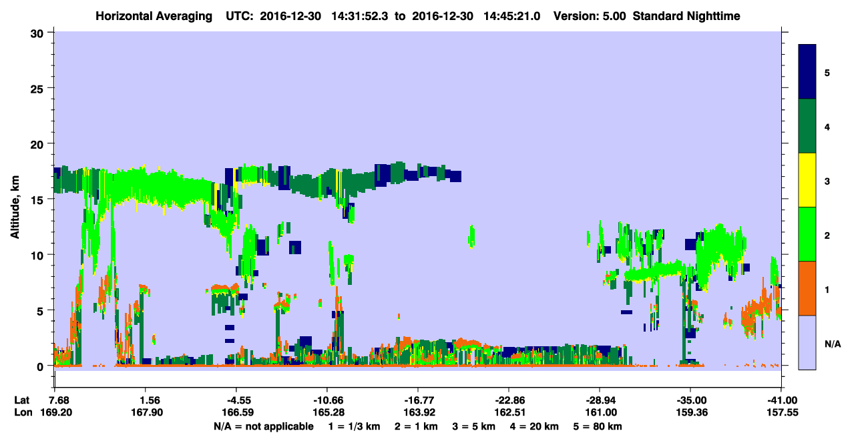Click the colorbar label '2'
This screenshot has height=445, width=868.
pos(827,235)
